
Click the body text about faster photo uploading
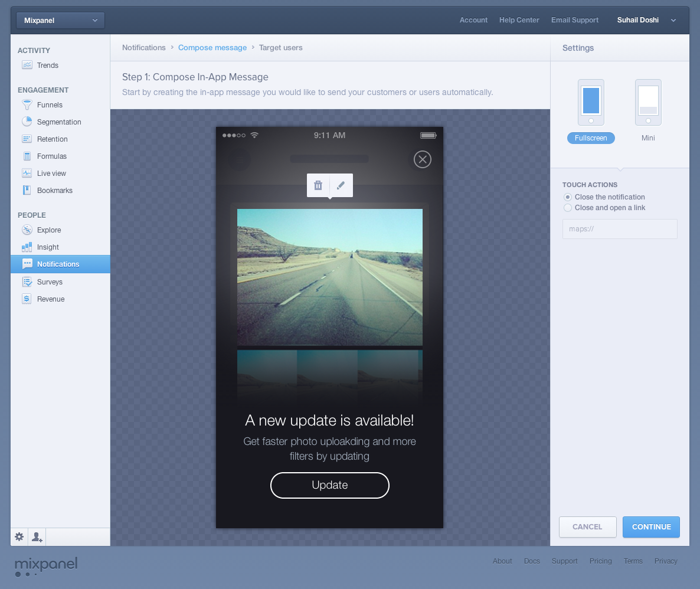pyautogui.click(x=330, y=449)
